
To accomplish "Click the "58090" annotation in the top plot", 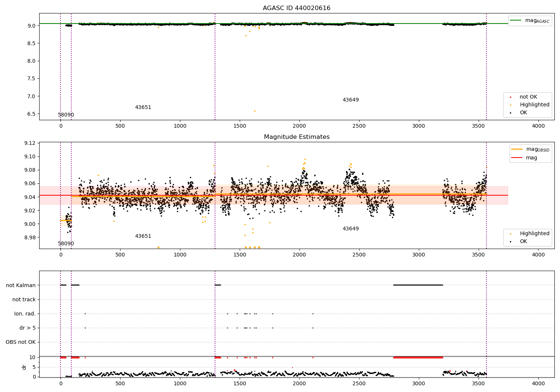I will click(x=66, y=115).
